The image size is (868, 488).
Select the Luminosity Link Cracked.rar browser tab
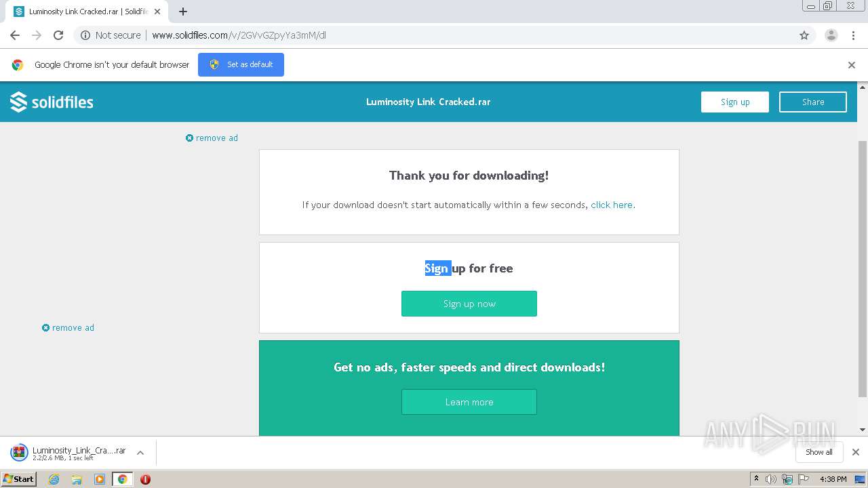pos(87,12)
